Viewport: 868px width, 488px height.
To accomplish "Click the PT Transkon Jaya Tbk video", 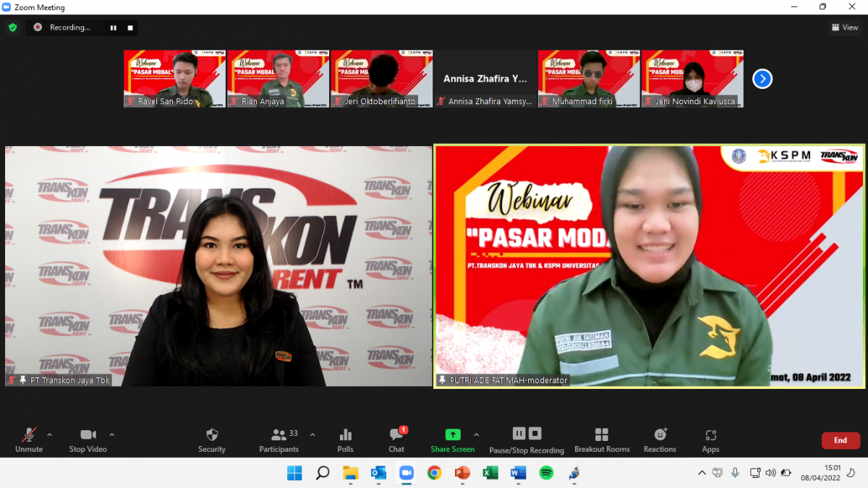I will (x=218, y=266).
